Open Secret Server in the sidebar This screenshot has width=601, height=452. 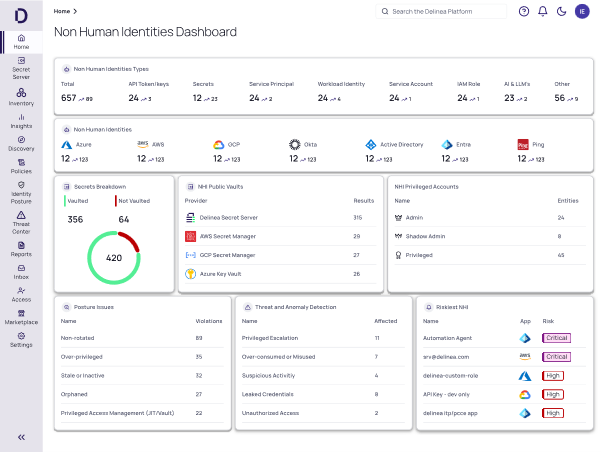[21, 68]
